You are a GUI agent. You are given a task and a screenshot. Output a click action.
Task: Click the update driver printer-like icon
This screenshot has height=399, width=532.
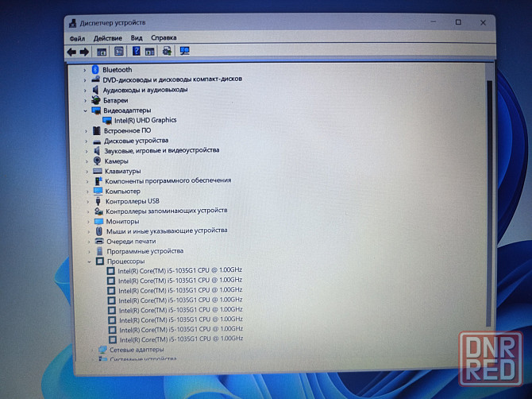coord(167,51)
